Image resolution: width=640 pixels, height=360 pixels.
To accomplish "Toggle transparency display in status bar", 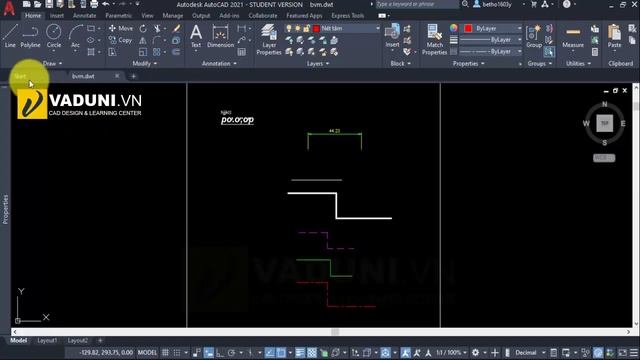I will [x=312, y=352].
